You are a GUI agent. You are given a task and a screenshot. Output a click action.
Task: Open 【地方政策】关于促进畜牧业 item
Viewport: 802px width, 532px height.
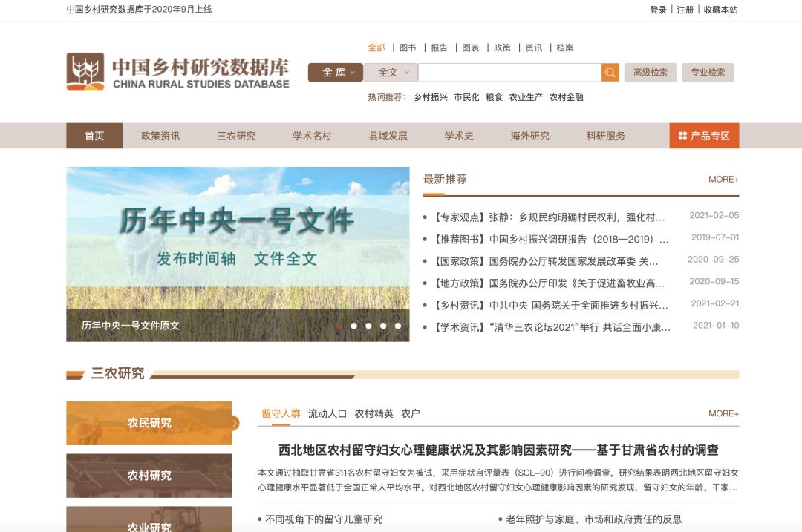[x=549, y=283]
